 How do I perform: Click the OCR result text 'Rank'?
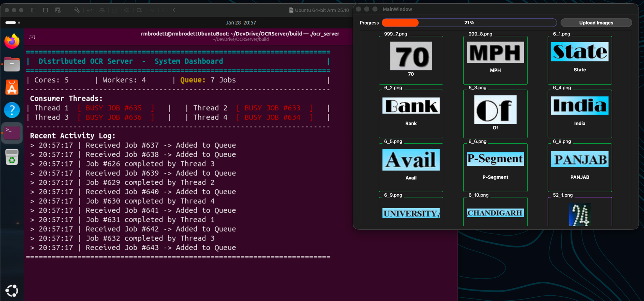(x=411, y=123)
